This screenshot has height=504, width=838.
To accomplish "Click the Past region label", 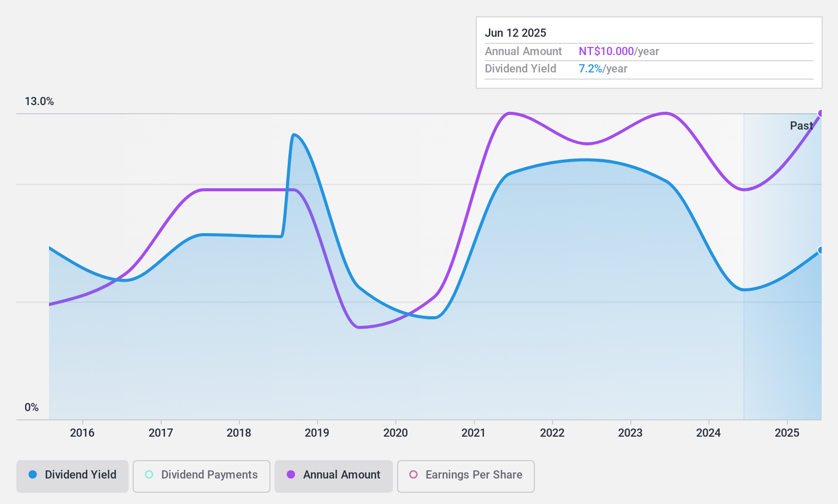I will tap(801, 125).
